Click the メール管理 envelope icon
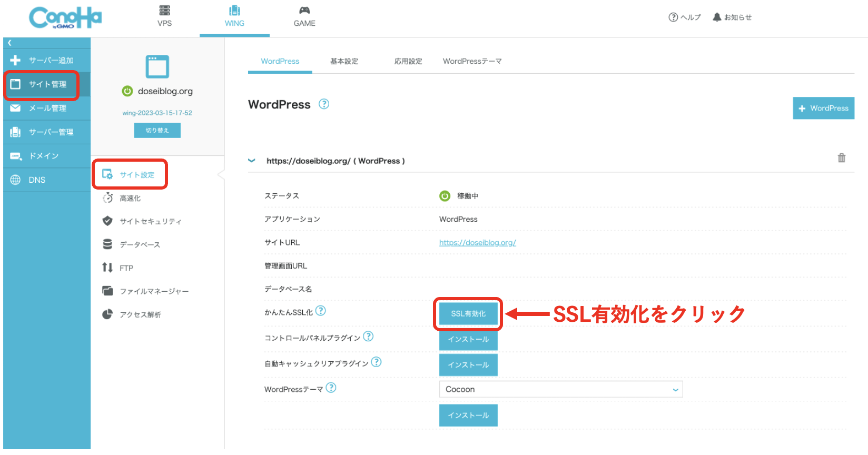868x455 pixels. tap(15, 108)
